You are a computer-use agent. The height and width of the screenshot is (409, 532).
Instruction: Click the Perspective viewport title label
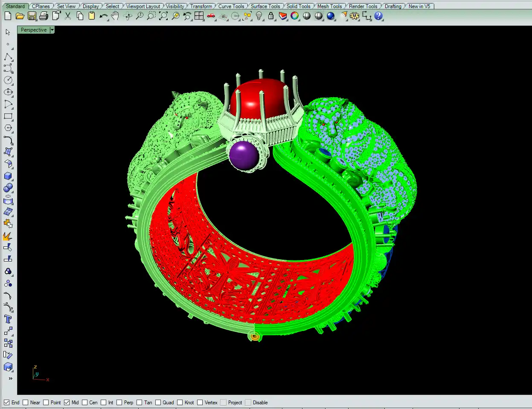[x=34, y=30]
